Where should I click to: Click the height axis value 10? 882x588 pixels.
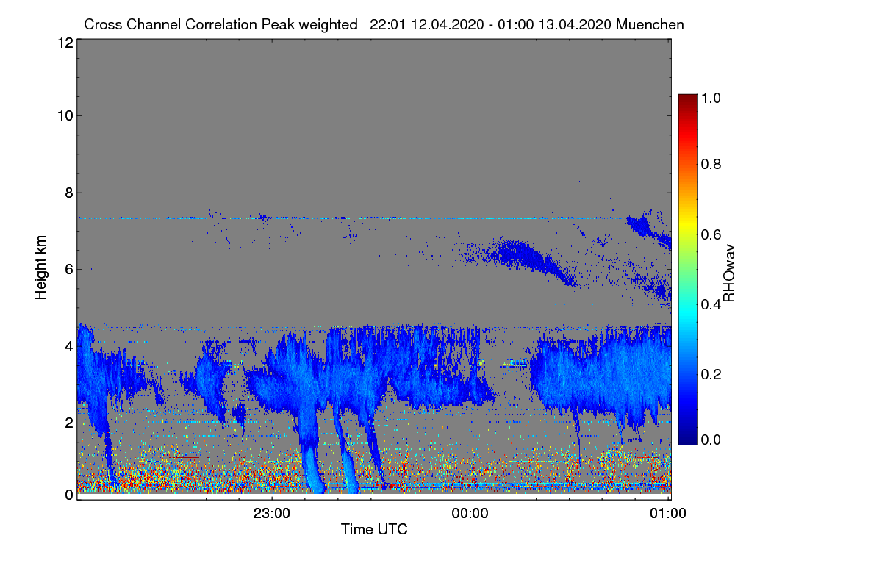[64, 115]
